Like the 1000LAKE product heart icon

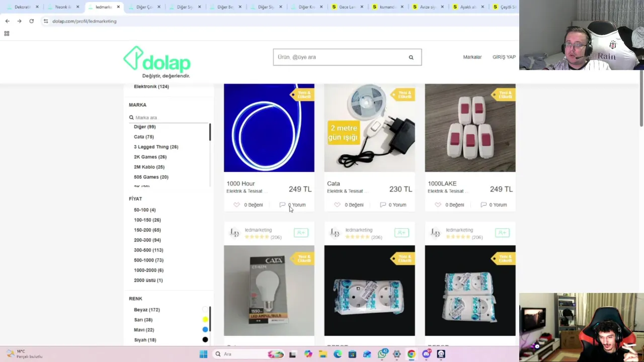coord(438,205)
